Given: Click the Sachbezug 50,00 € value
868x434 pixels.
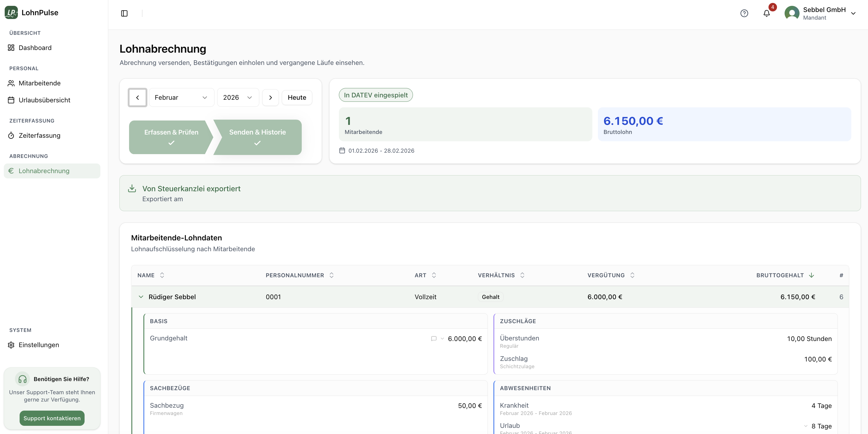Looking at the screenshot, I should coord(470,406).
